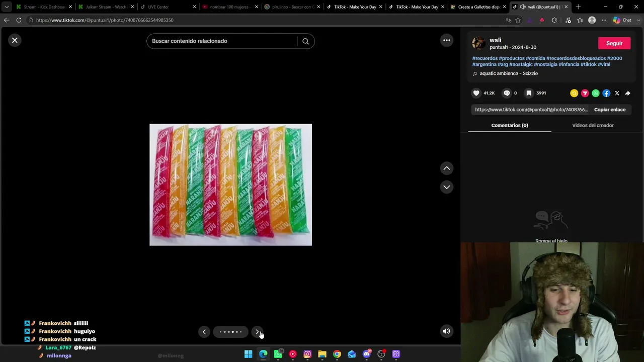Mute the post sound with the speaker button
The height and width of the screenshot is (362, 644).
(446, 331)
